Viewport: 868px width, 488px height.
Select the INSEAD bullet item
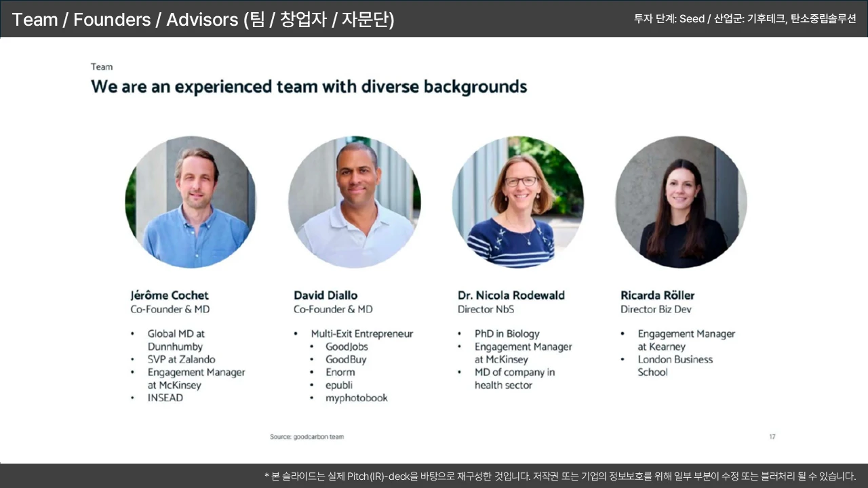click(x=165, y=398)
